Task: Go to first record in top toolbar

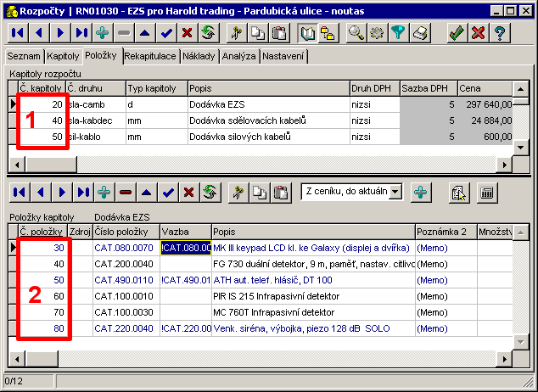Action: click(18, 33)
